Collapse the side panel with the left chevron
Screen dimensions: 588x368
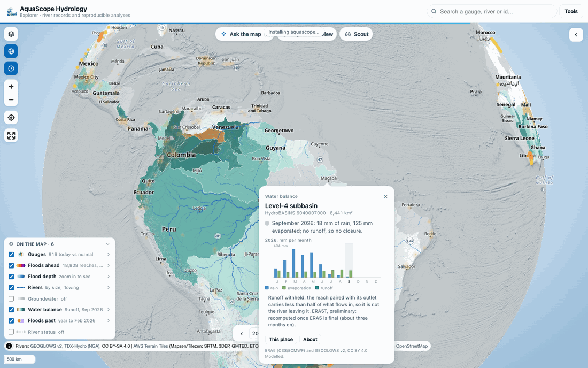(576, 35)
